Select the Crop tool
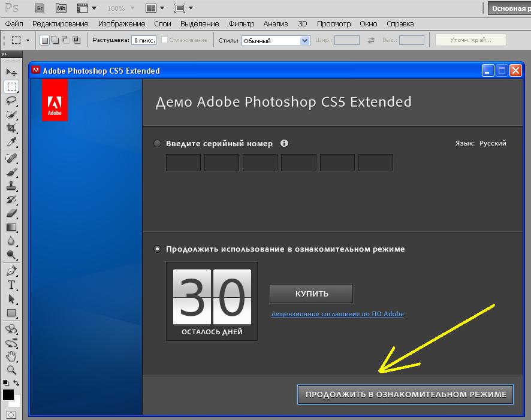531x420 pixels. (11, 128)
